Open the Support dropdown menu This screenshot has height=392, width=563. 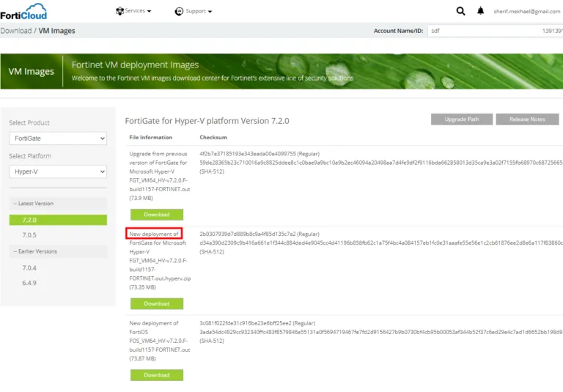tap(194, 12)
